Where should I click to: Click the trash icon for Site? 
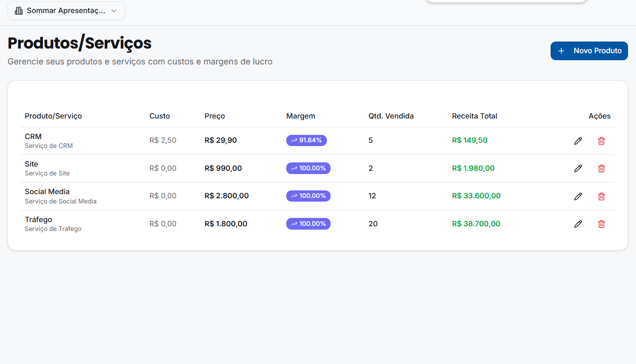click(601, 168)
